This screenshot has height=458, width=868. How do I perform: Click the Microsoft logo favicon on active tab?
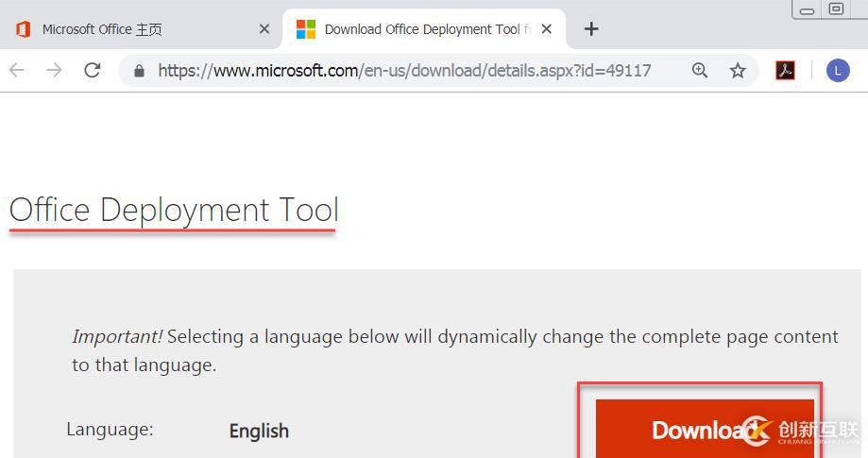[x=306, y=28]
